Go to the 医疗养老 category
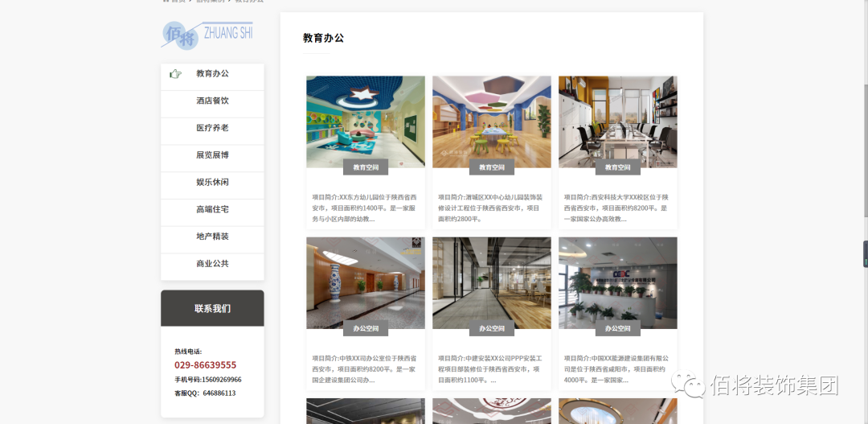 pos(212,128)
